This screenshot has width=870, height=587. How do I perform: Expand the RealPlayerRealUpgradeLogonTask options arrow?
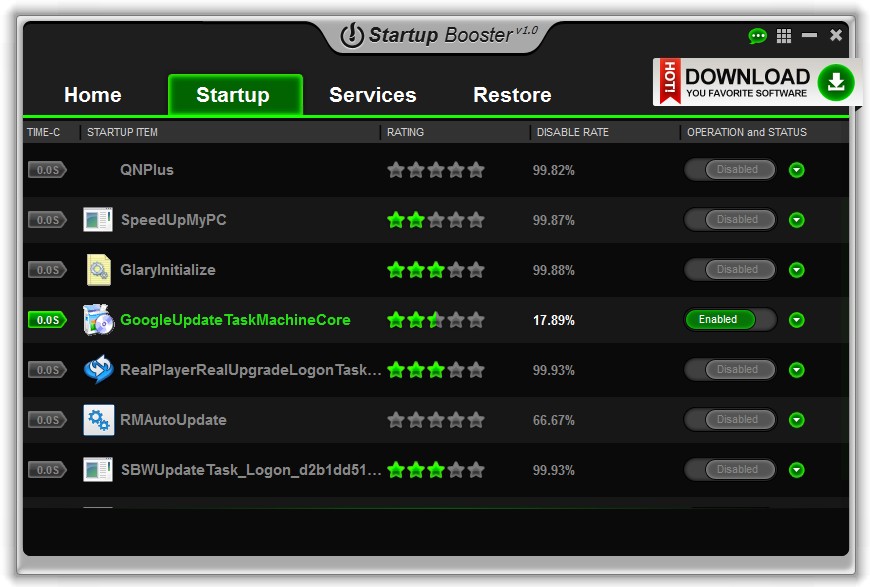797,370
